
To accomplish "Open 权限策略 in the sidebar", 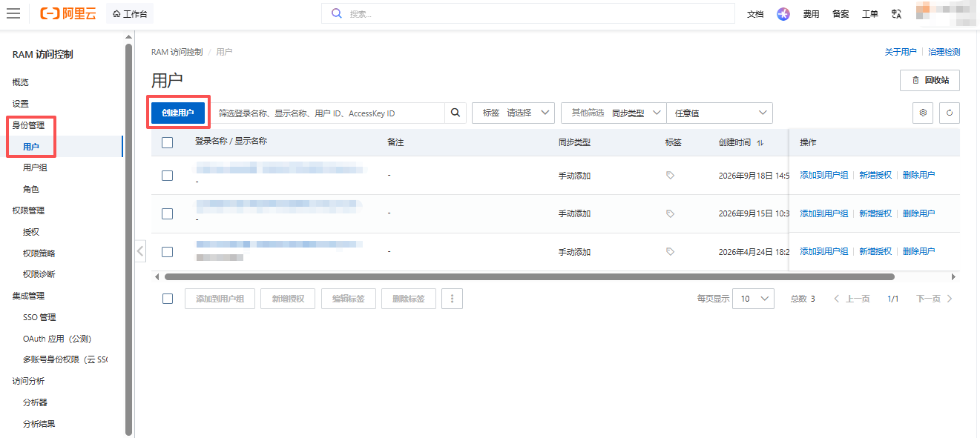I will click(x=39, y=253).
